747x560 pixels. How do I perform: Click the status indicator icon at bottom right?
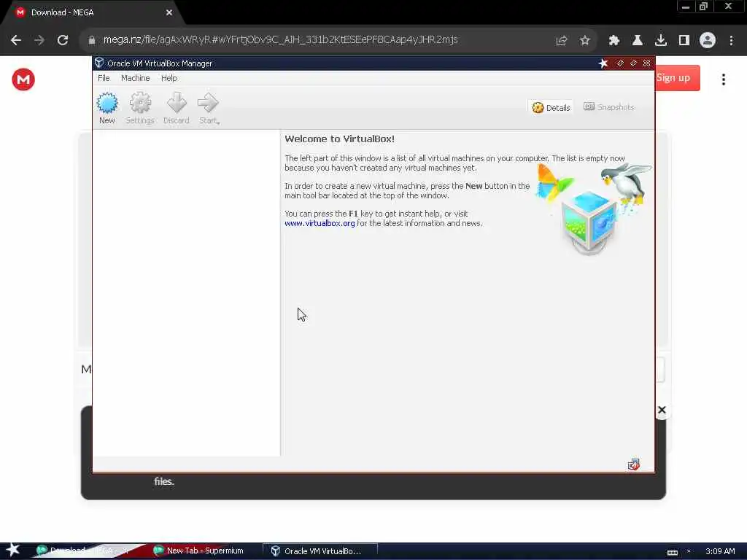click(634, 464)
